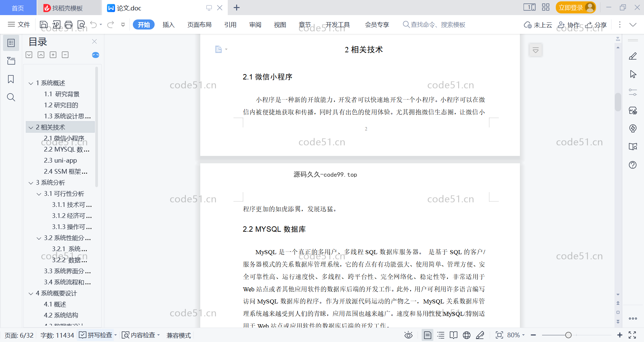
Task: Click the 未上云 cloud status button
Action: 538,25
